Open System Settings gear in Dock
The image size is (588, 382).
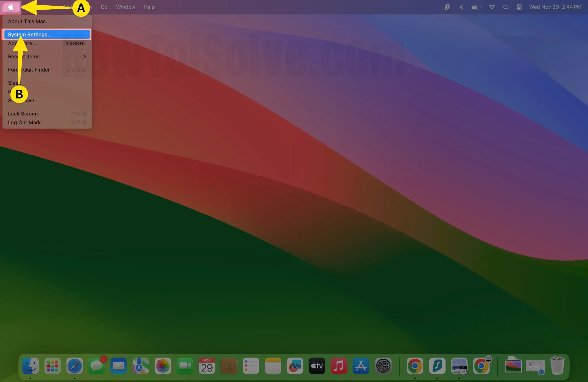coord(383,365)
